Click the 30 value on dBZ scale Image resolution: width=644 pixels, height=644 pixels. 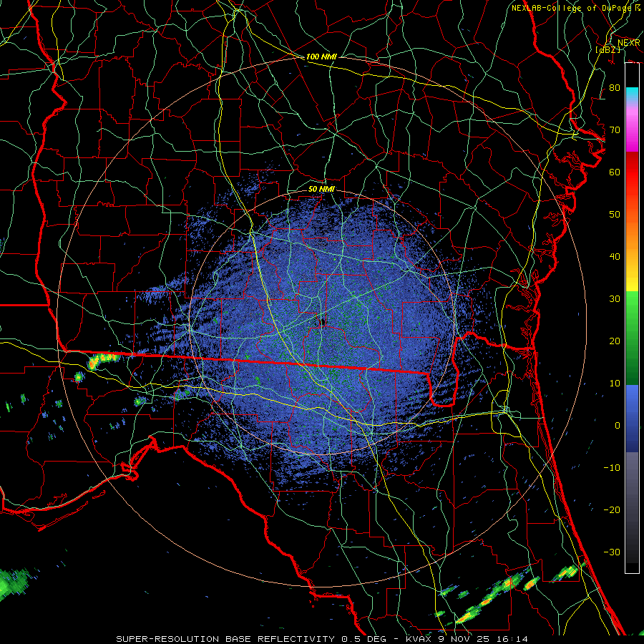pos(615,299)
